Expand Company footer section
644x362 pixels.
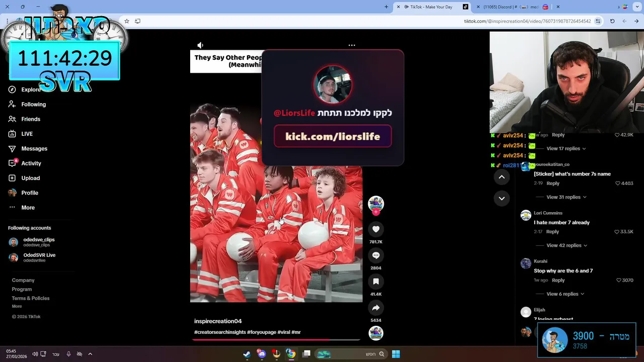coord(23,281)
